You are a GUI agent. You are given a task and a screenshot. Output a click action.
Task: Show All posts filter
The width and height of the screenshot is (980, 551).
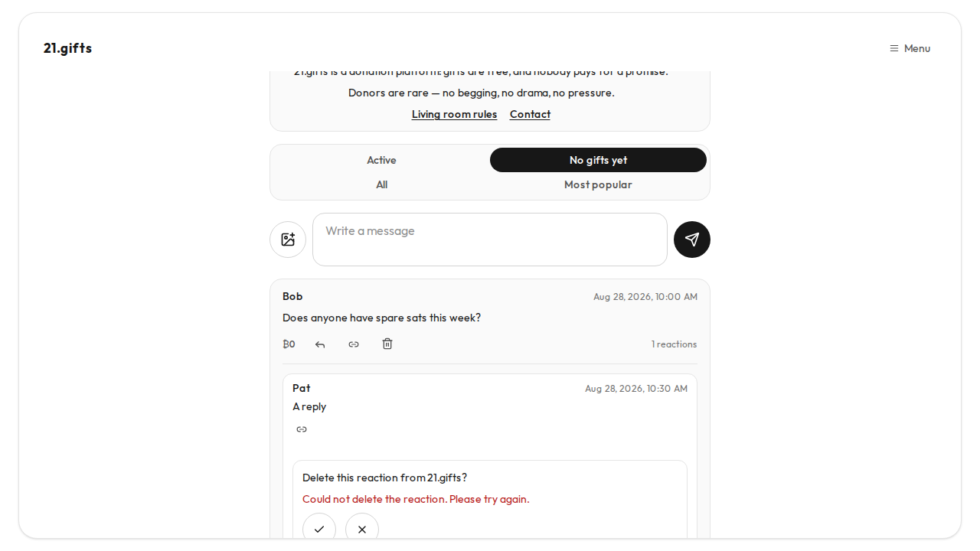(381, 184)
